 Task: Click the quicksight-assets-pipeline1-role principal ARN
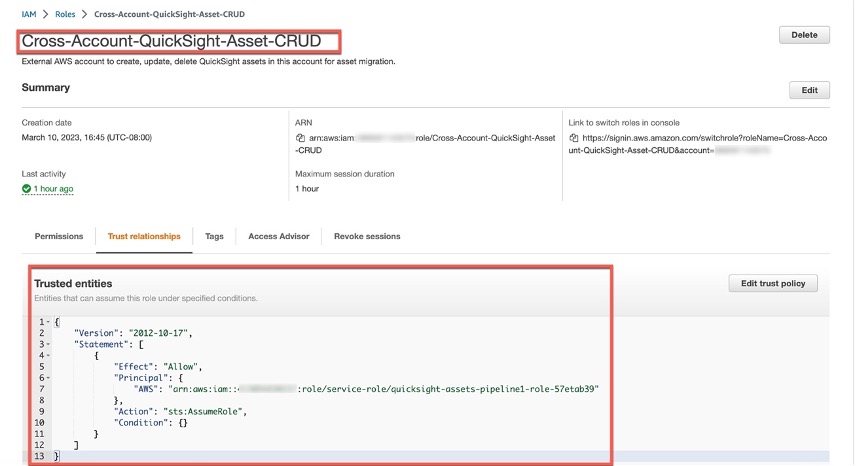pos(384,389)
